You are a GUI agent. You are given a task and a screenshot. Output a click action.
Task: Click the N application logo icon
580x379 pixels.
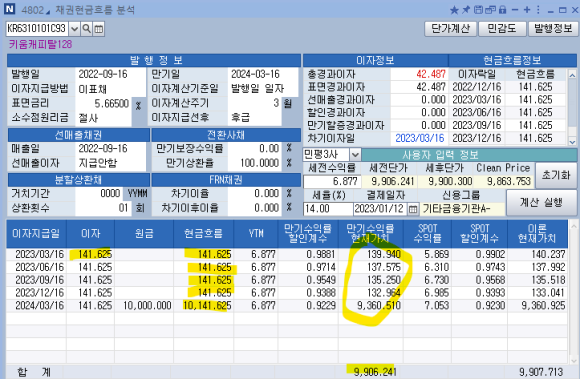coord(10,9)
